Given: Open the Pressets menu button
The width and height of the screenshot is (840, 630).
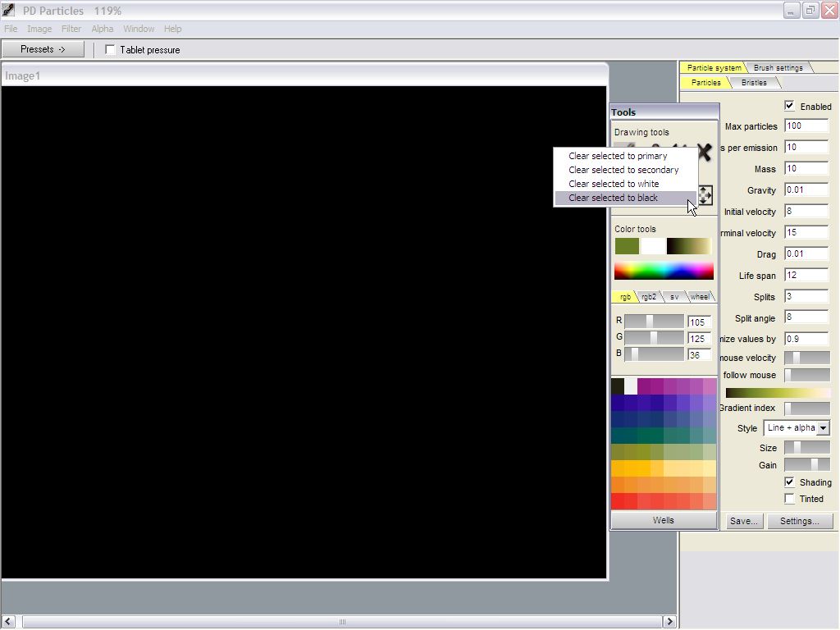Looking at the screenshot, I should point(43,49).
